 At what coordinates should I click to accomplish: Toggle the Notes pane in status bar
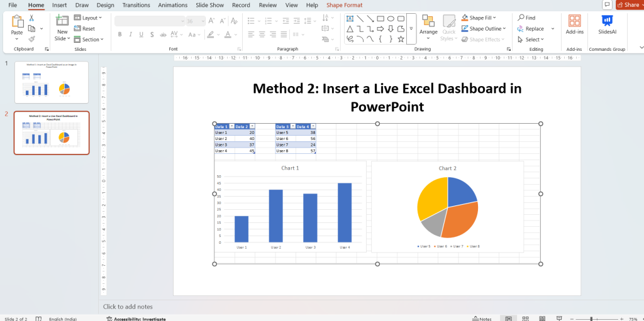482,318
